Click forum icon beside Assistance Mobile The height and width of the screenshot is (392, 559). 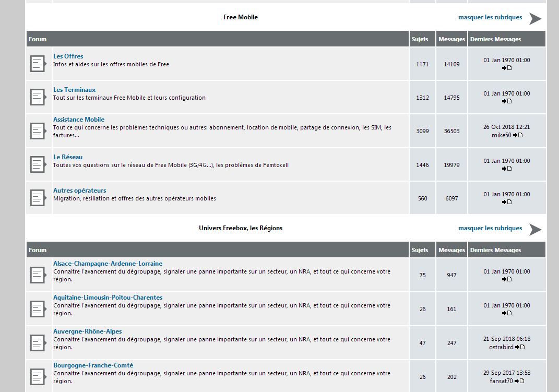coord(38,131)
